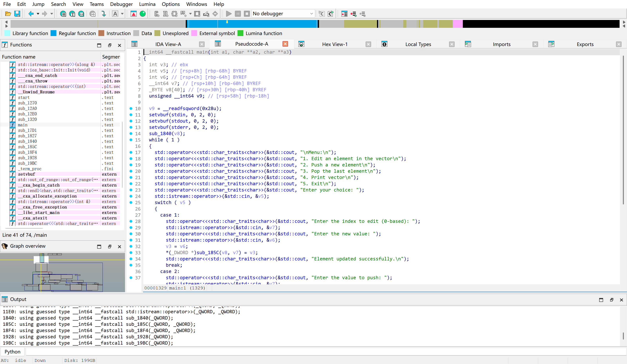Switch to the IDA View-A tab

point(168,44)
